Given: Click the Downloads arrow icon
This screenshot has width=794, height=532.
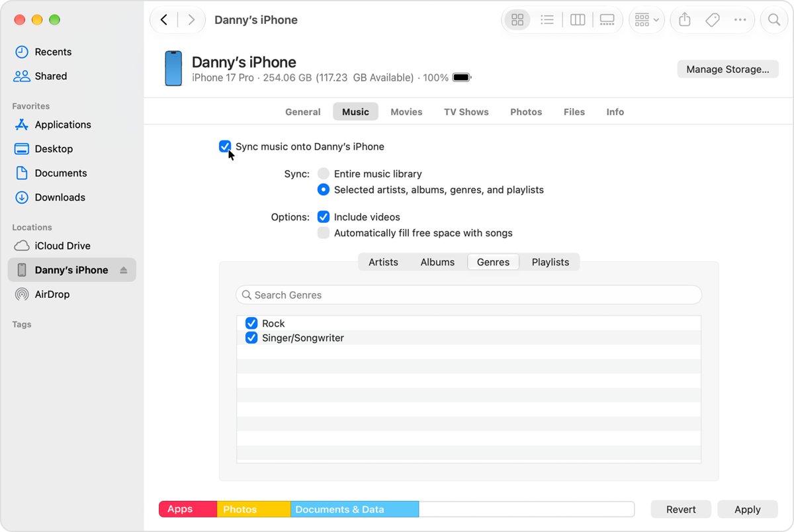Looking at the screenshot, I should click(22, 197).
